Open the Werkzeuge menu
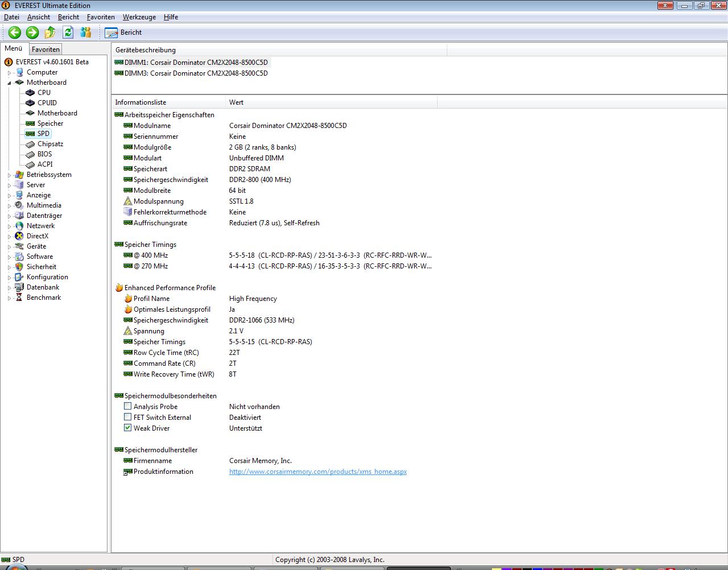The image size is (728, 570). pos(140,17)
